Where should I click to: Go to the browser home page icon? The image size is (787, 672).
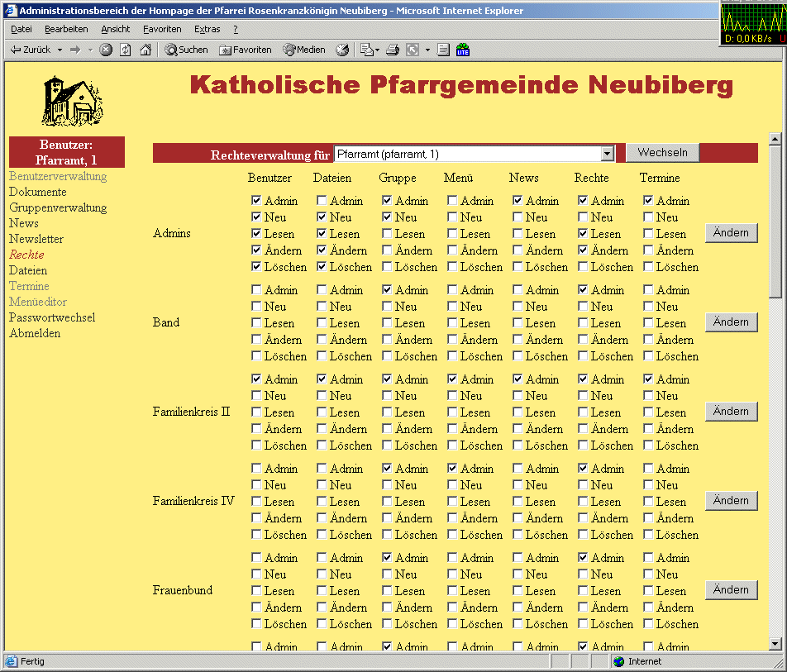(145, 50)
